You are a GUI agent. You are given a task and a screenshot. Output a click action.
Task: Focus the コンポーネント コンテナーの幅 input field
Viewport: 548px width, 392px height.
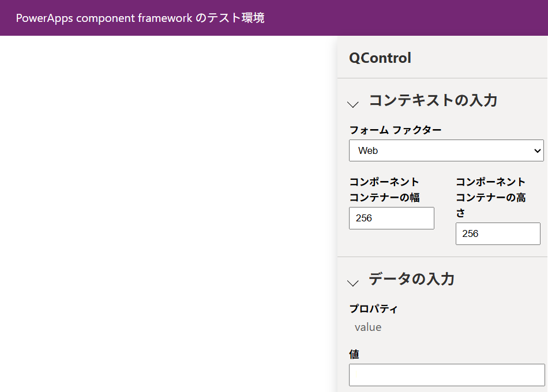click(x=392, y=218)
